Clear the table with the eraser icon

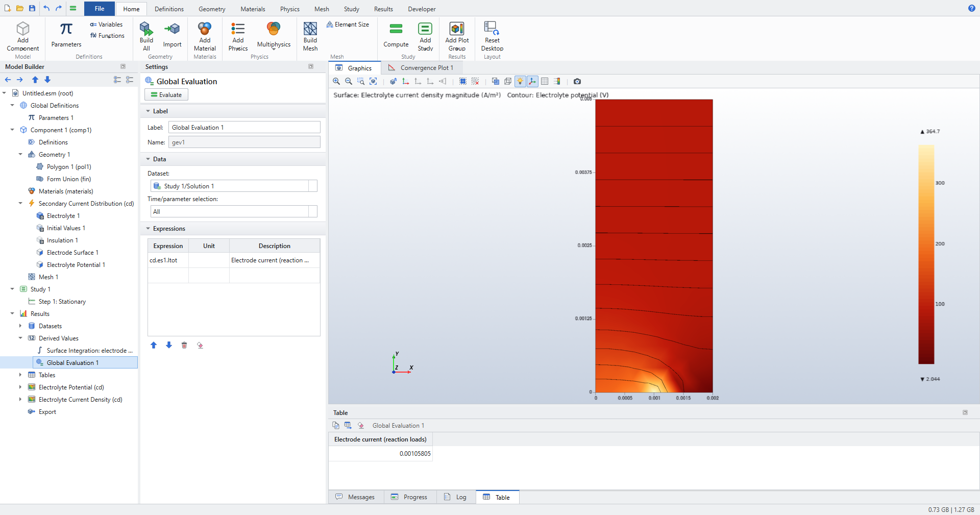361,425
